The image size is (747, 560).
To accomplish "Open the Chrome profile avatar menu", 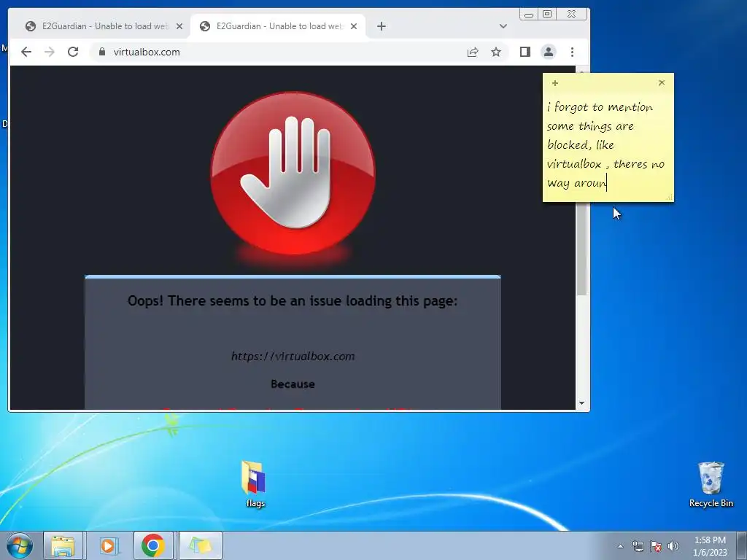I will [549, 52].
